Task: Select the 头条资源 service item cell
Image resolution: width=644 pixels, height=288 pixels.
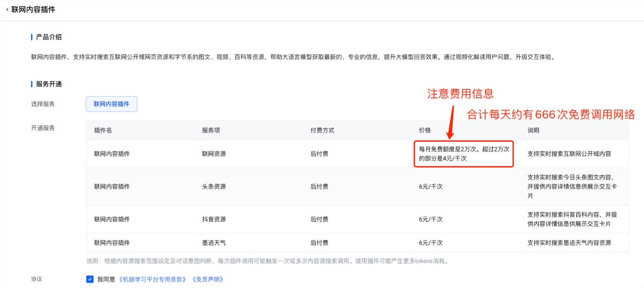Action: (214, 186)
